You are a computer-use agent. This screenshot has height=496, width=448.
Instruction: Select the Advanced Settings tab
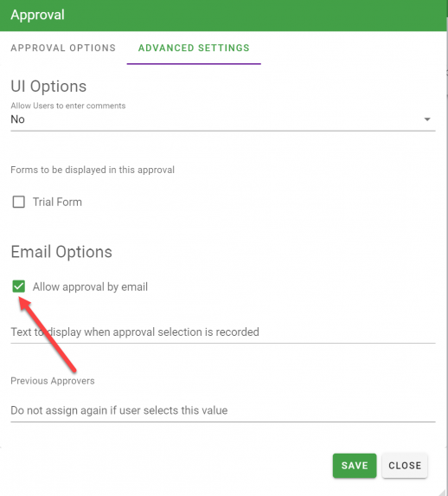click(x=194, y=48)
